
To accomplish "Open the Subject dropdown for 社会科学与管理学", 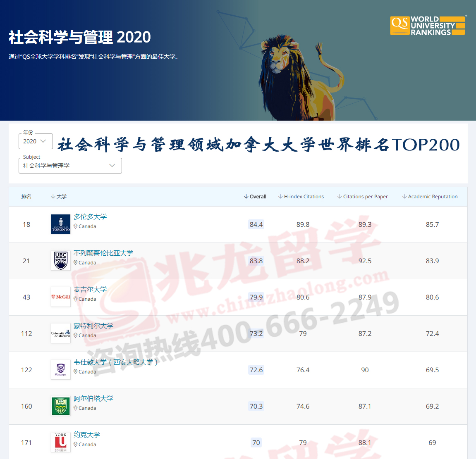I will (70, 166).
